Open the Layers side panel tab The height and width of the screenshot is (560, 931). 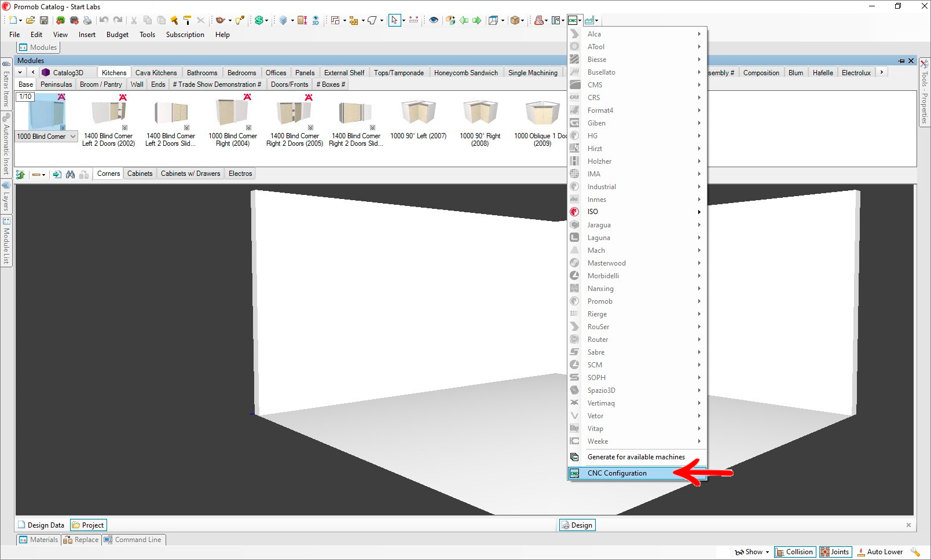pos(6,196)
